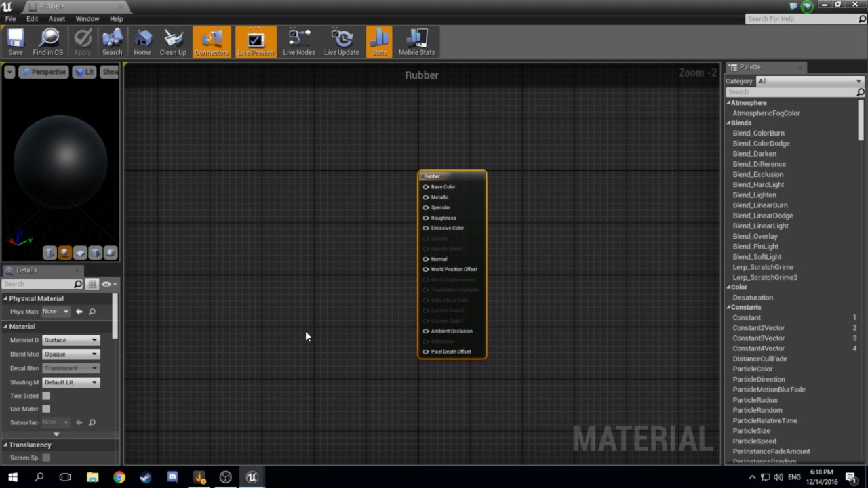The width and height of the screenshot is (868, 488).
Task: Open the Details view options eye dropdown
Action: coord(108,284)
